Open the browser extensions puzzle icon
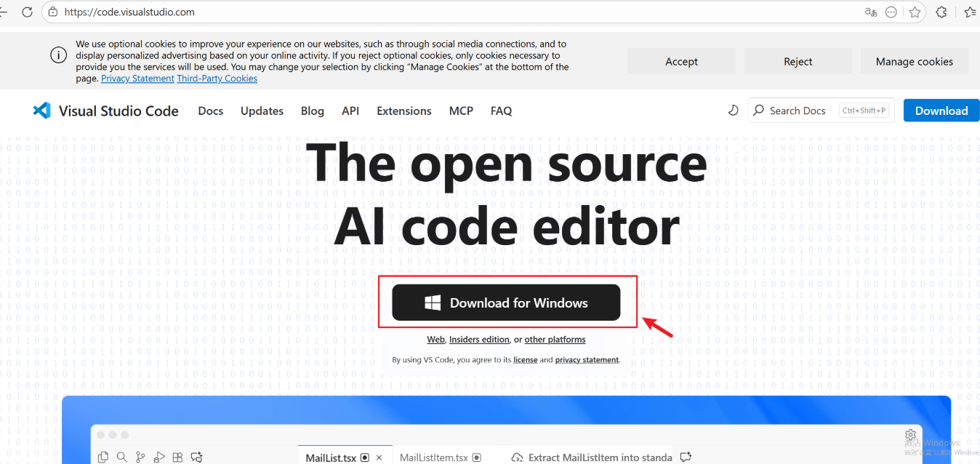 (x=941, y=12)
